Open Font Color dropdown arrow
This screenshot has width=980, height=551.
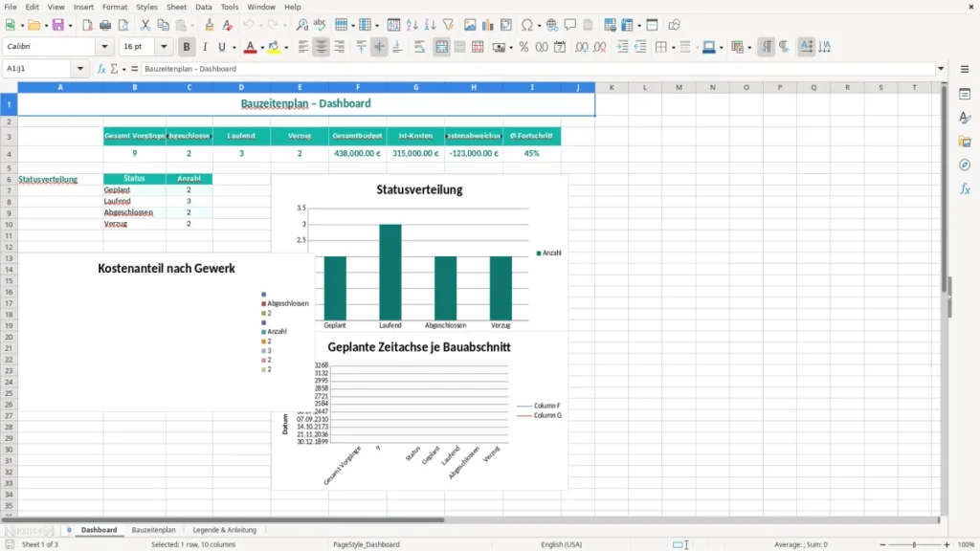coord(262,48)
